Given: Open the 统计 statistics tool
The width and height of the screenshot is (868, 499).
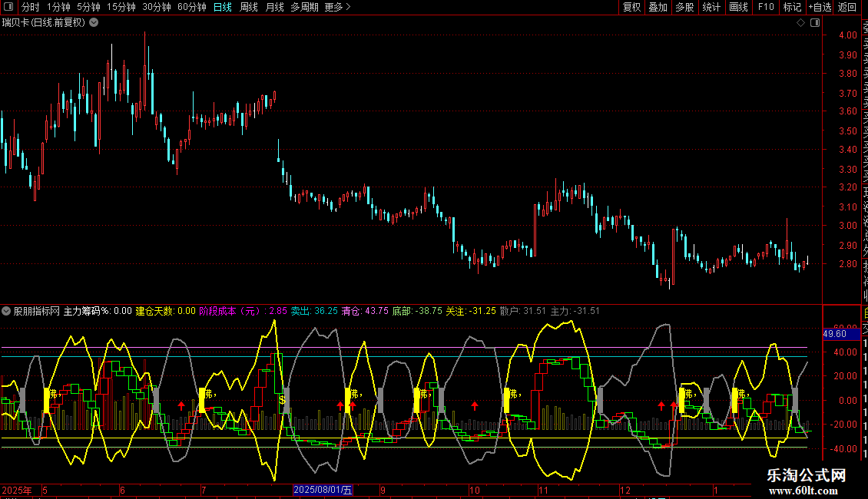Looking at the screenshot, I should (x=711, y=7).
